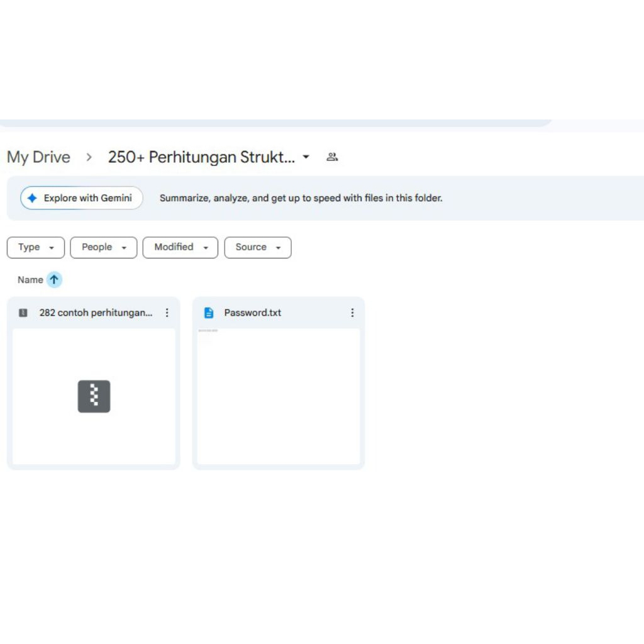The height and width of the screenshot is (644, 644).
Task: Select the 282 contoh perhitungan... file name
Action: tap(96, 313)
